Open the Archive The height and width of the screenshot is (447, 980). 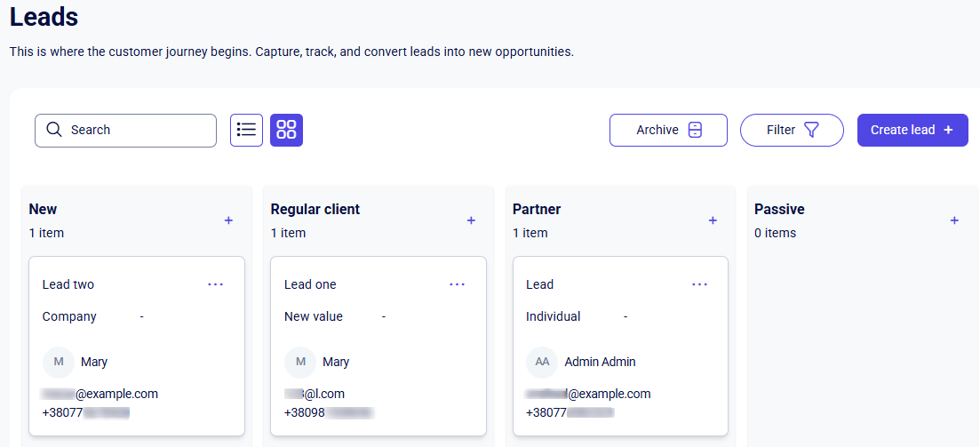(668, 130)
